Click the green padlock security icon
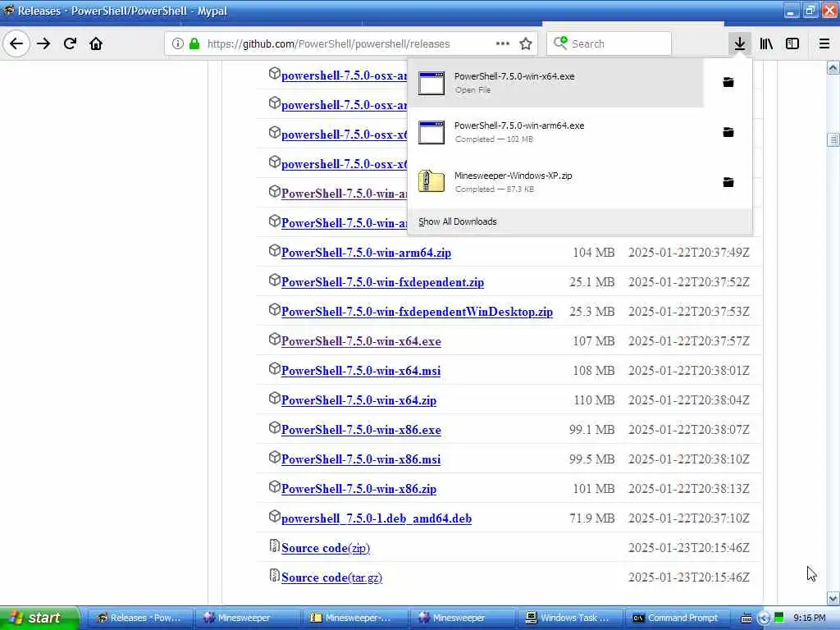The image size is (840, 630). (194, 44)
